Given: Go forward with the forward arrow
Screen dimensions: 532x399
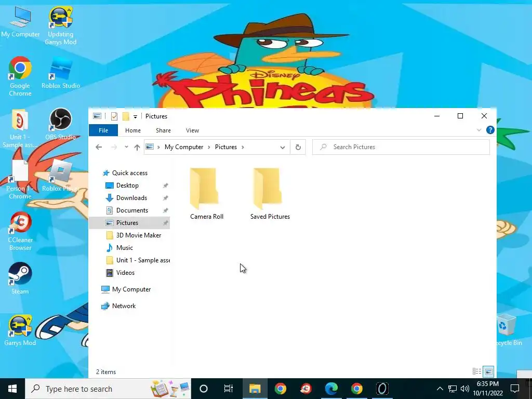Looking at the screenshot, I should (114, 147).
